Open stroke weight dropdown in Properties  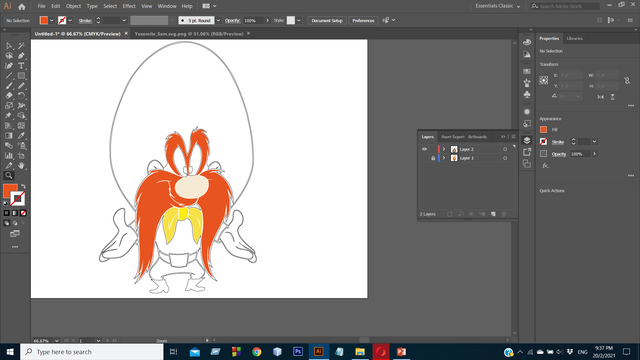coord(595,142)
